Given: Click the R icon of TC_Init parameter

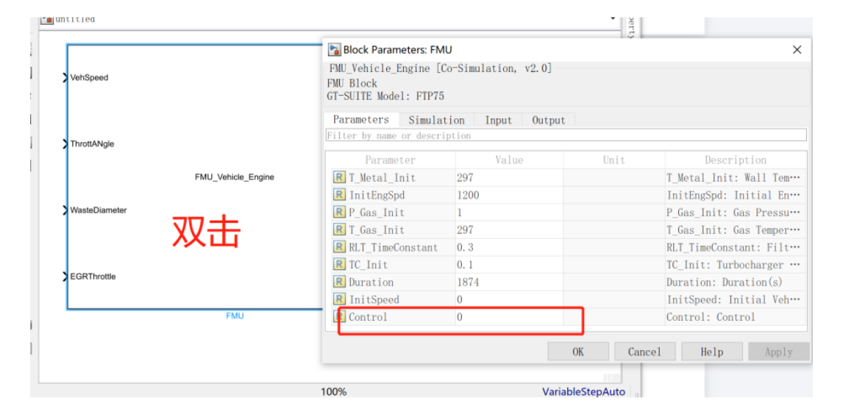Looking at the screenshot, I should coord(339,265).
